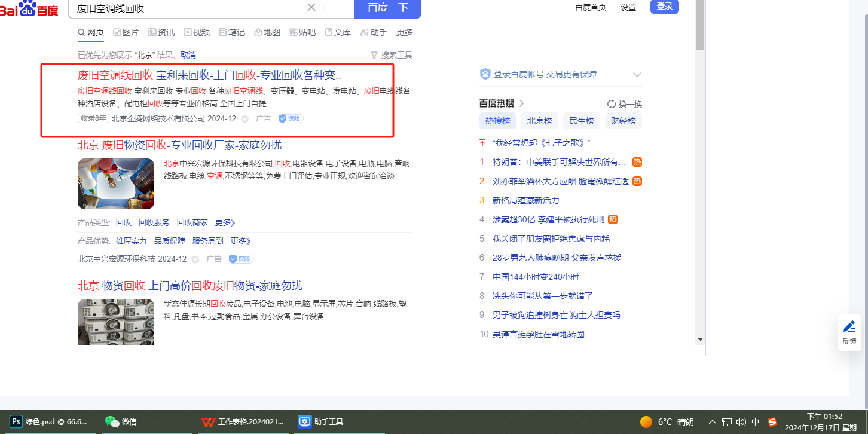Viewport: 868px width, 434px height.
Task: Click 取消 to cancel Beijing results priority
Action: 188,55
